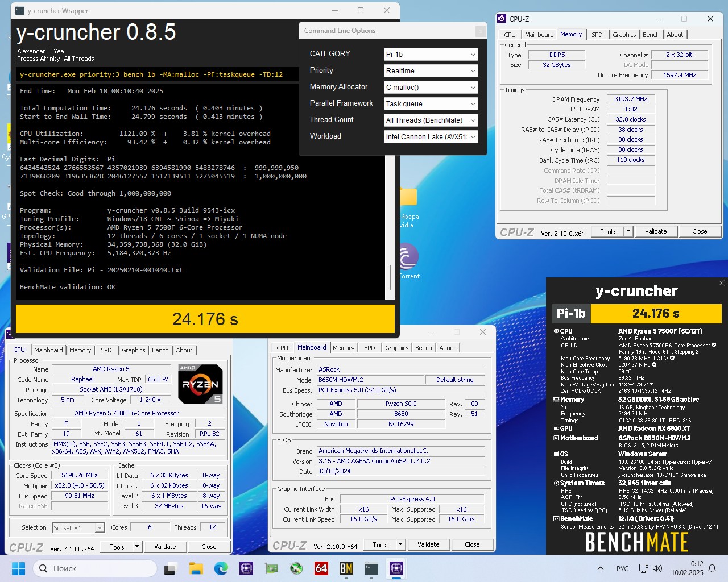
Task: Click the Pi-1b label in BenchMate panel
Action: [571, 313]
